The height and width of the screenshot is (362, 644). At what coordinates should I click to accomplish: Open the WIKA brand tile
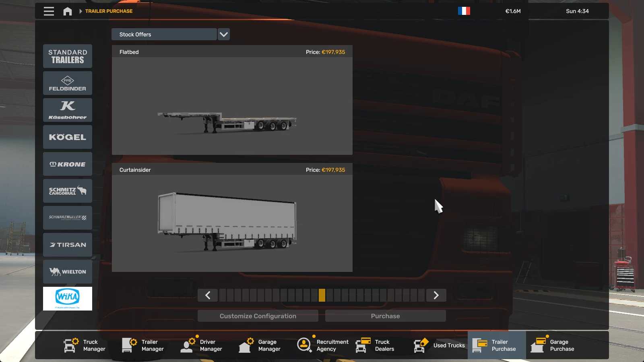(68, 298)
